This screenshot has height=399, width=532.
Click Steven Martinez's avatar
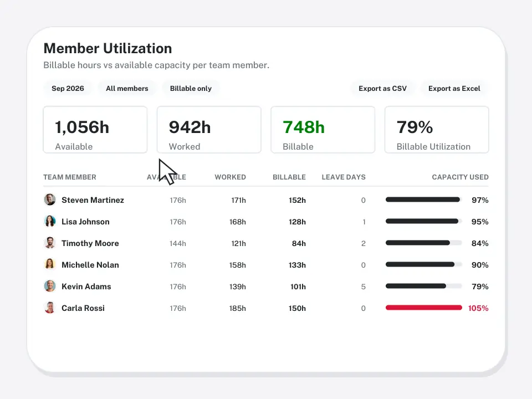[x=50, y=199]
